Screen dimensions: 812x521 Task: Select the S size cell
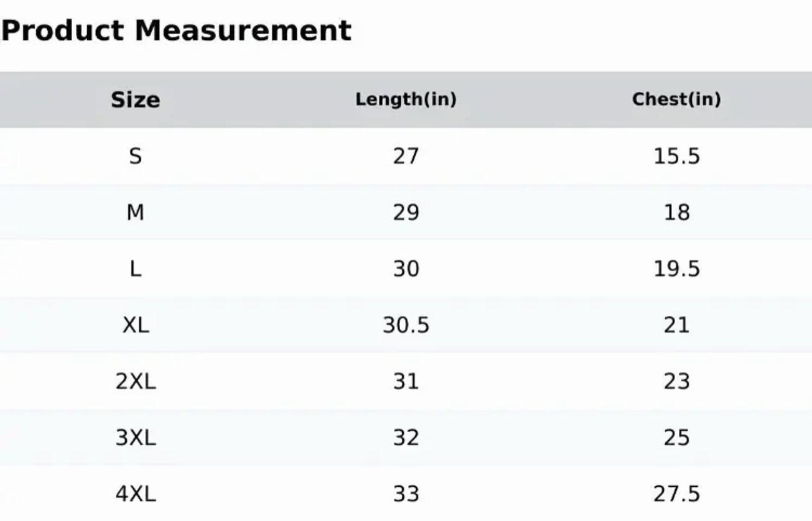(135, 156)
